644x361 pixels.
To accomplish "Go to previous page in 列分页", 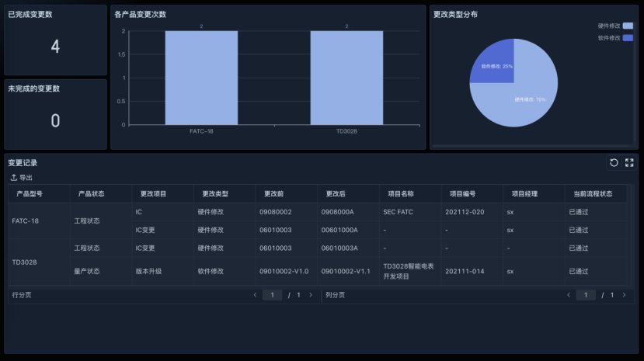I will click(x=569, y=295).
